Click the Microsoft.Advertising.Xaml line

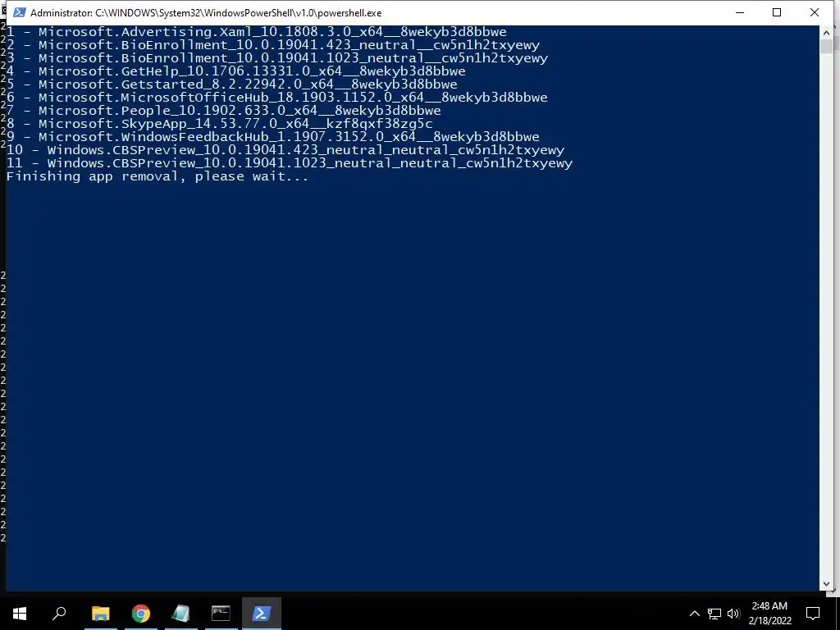tap(256, 32)
